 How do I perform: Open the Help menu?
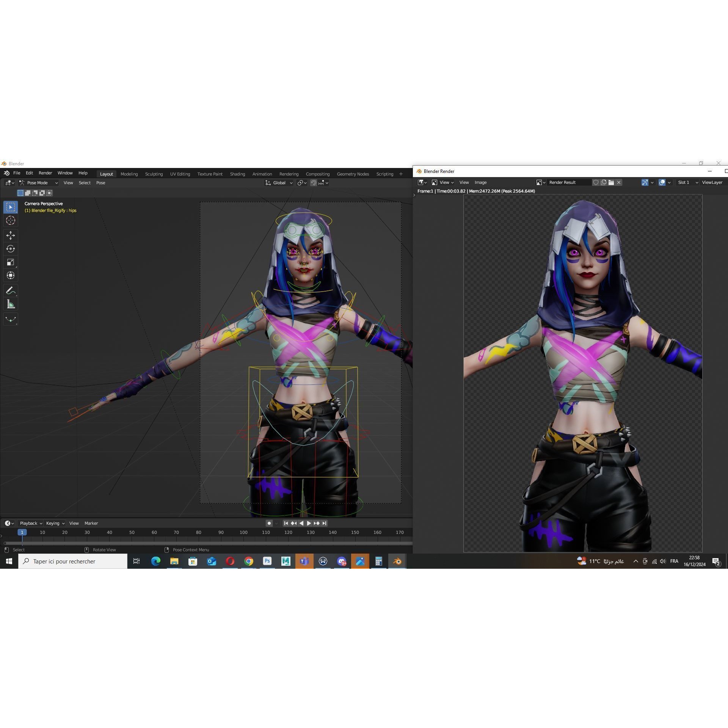point(83,173)
